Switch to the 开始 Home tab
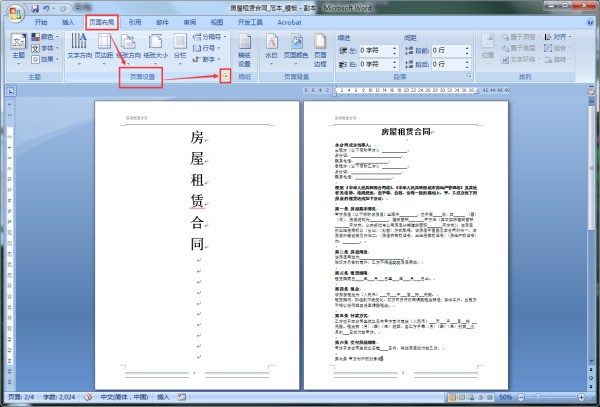The width and height of the screenshot is (600, 407). click(x=41, y=22)
